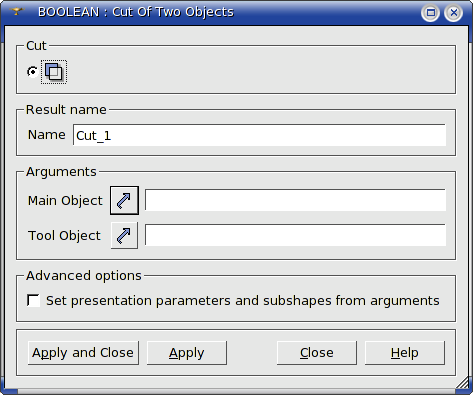Image resolution: width=473 pixels, height=395 pixels.
Task: Focus the Tool Object text field
Action: click(x=295, y=235)
